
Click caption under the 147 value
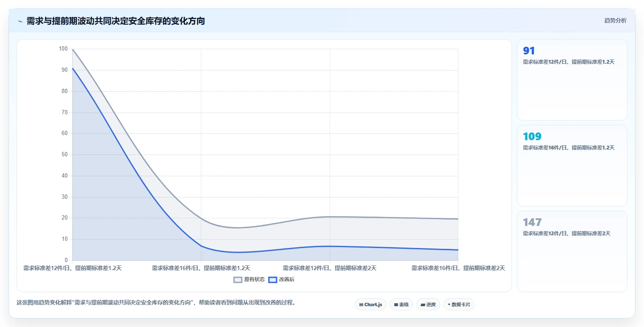567,234
